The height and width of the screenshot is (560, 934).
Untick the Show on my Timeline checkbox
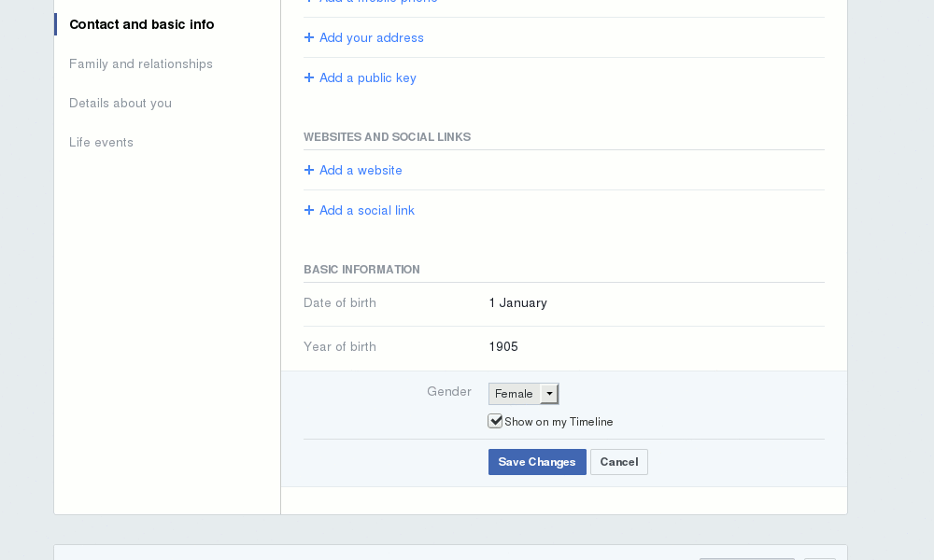pos(495,421)
